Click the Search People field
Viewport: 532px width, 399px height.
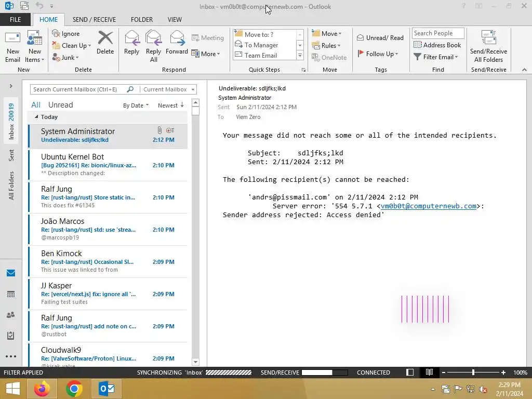click(x=437, y=33)
